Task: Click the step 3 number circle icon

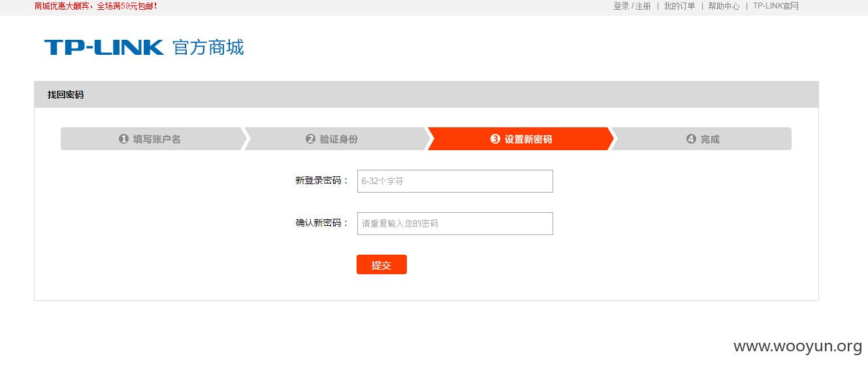Action: click(x=495, y=139)
